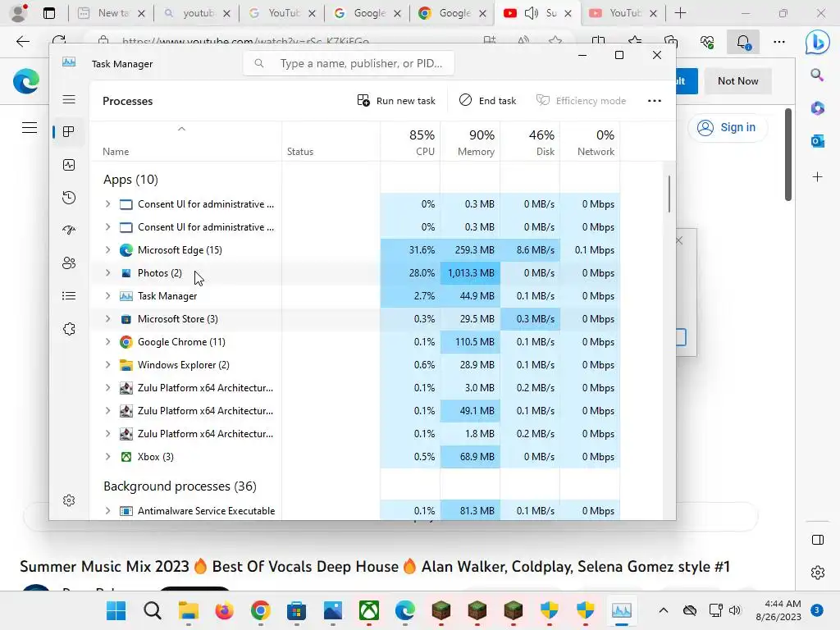Click Edge sidebar search icon

[817, 75]
